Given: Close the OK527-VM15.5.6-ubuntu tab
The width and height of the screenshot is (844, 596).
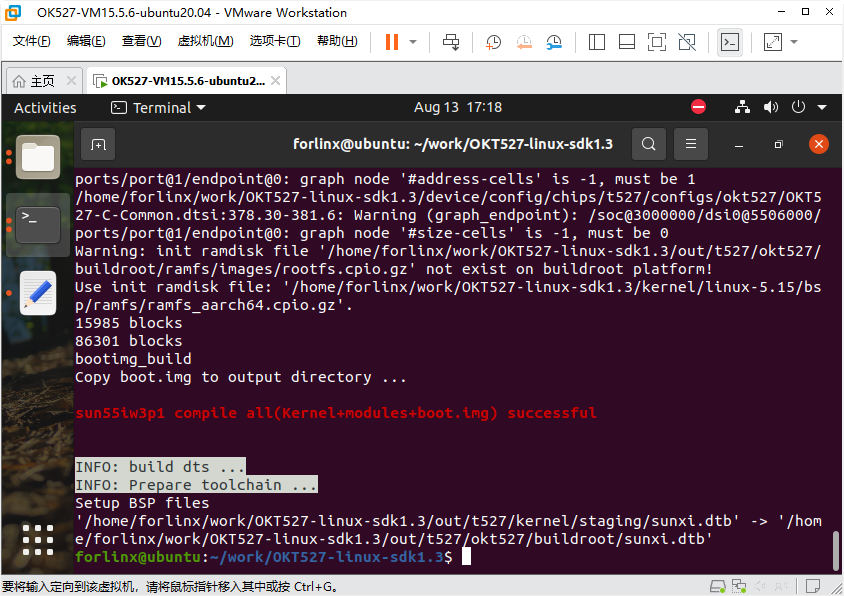Looking at the screenshot, I should tap(276, 81).
